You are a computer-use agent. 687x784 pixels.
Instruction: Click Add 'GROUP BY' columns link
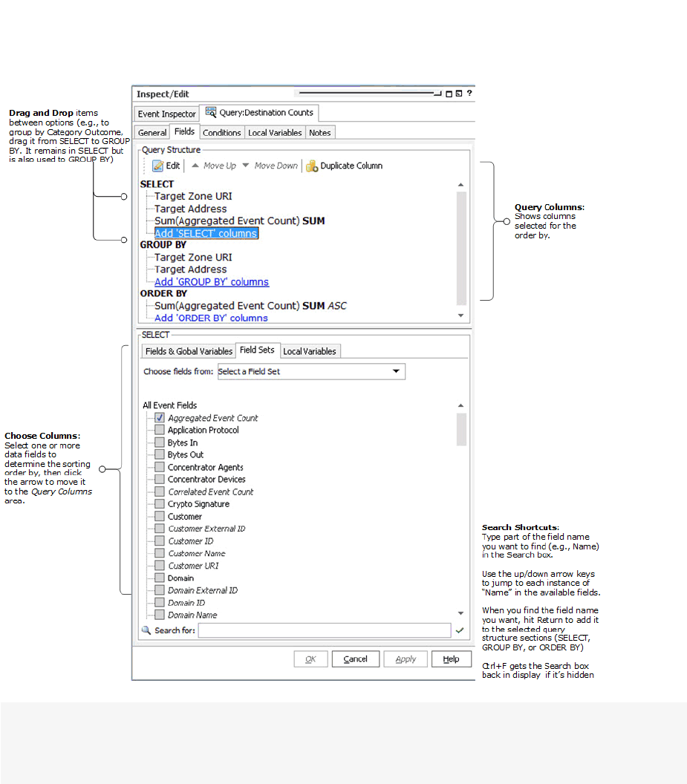coord(211,281)
